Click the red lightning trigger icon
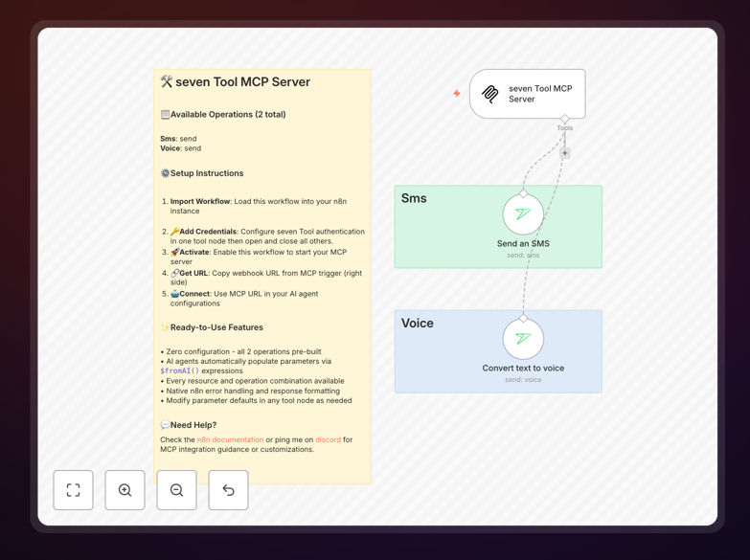Image resolution: width=750 pixels, height=560 pixels. click(x=457, y=93)
